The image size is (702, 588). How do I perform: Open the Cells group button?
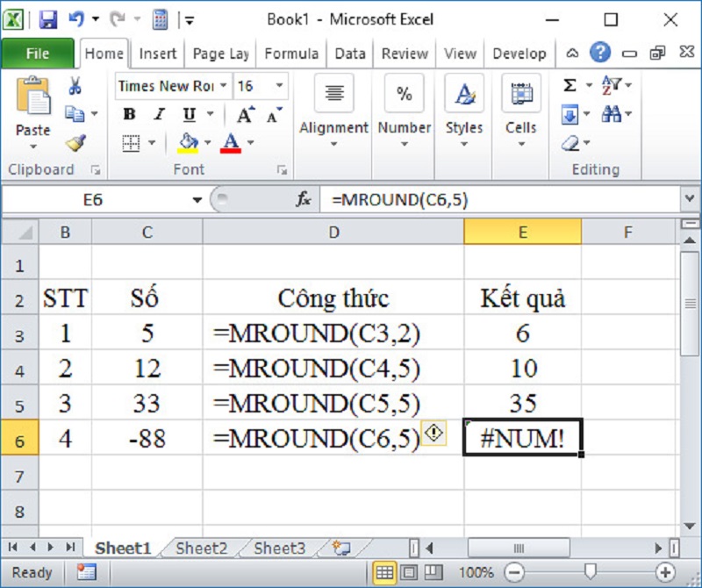(x=521, y=111)
